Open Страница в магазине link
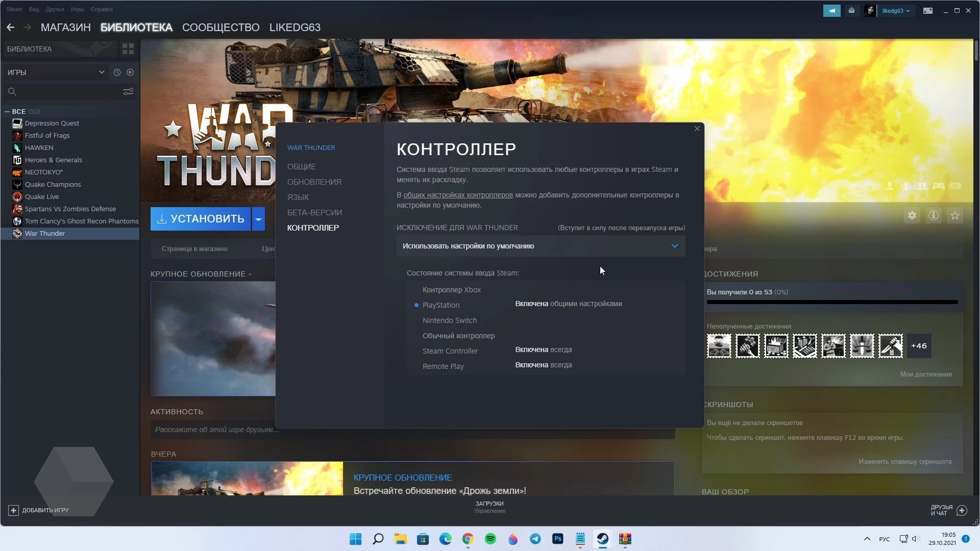This screenshot has height=551, width=980. click(194, 249)
